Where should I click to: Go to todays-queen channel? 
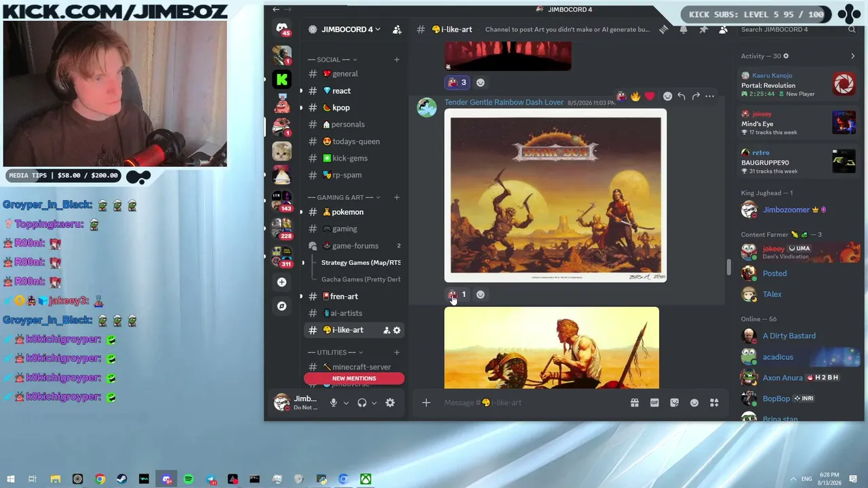pyautogui.click(x=353, y=142)
